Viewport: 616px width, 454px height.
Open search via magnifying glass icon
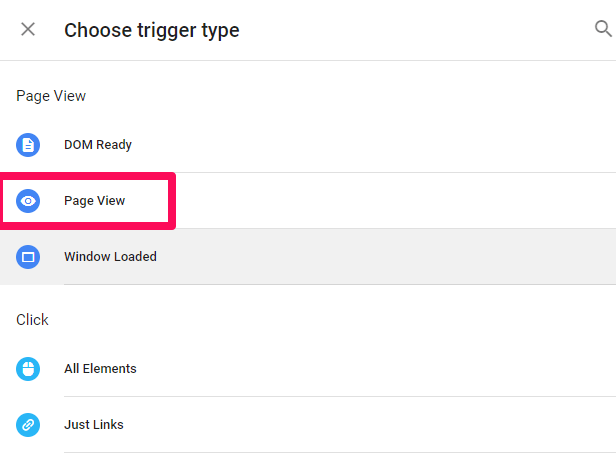[x=603, y=29]
